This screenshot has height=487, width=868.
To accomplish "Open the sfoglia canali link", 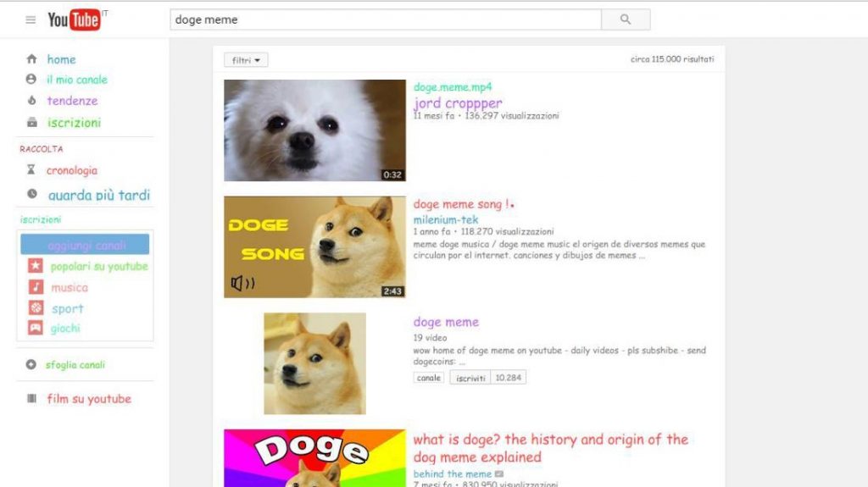I will pyautogui.click(x=75, y=365).
